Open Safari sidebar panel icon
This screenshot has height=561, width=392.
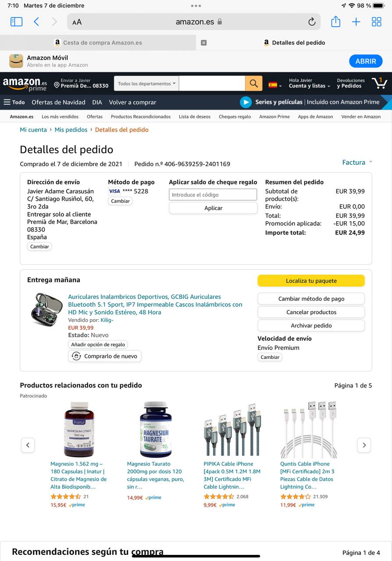(x=16, y=21)
